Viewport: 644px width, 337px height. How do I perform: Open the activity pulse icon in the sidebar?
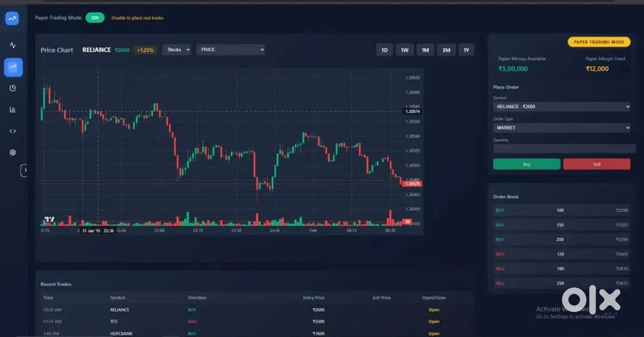(x=13, y=45)
